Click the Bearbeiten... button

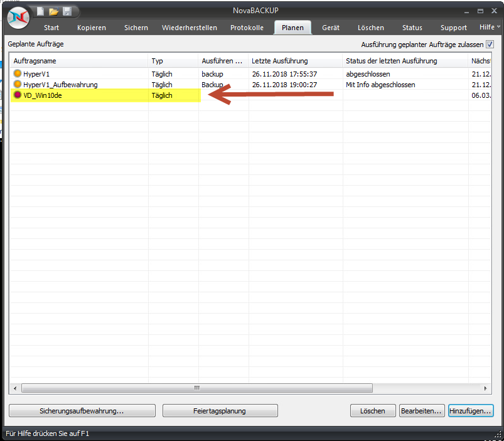422,411
